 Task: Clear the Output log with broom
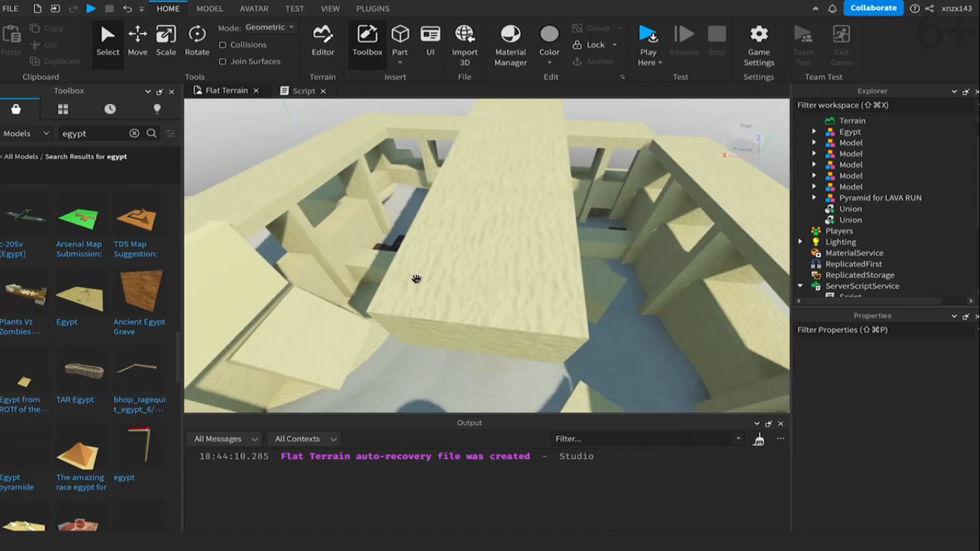[758, 439]
